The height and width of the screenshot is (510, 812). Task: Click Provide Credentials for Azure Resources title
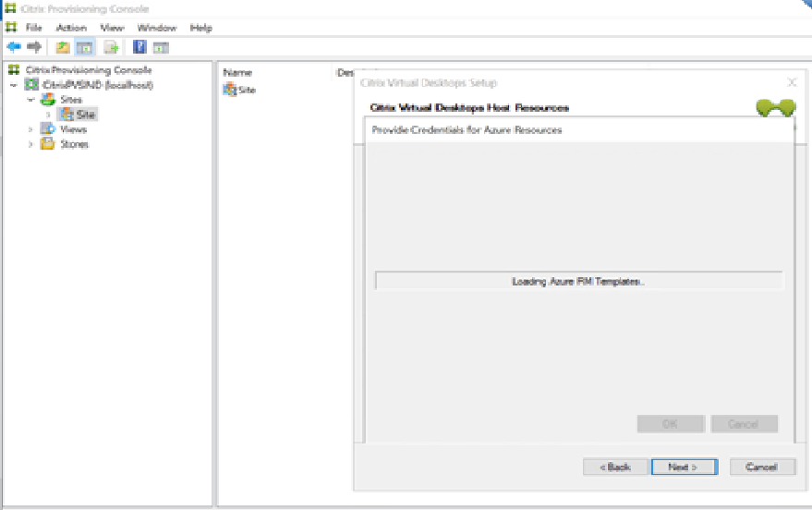(467, 129)
